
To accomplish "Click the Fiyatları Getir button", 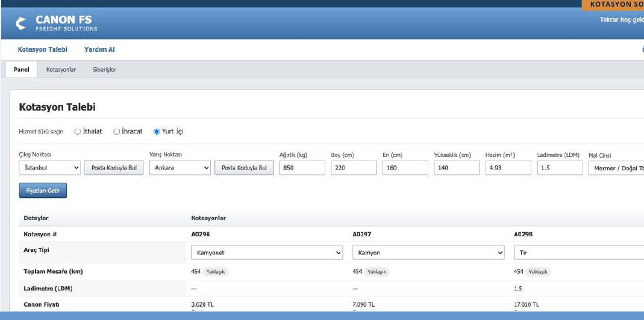I will point(43,191).
